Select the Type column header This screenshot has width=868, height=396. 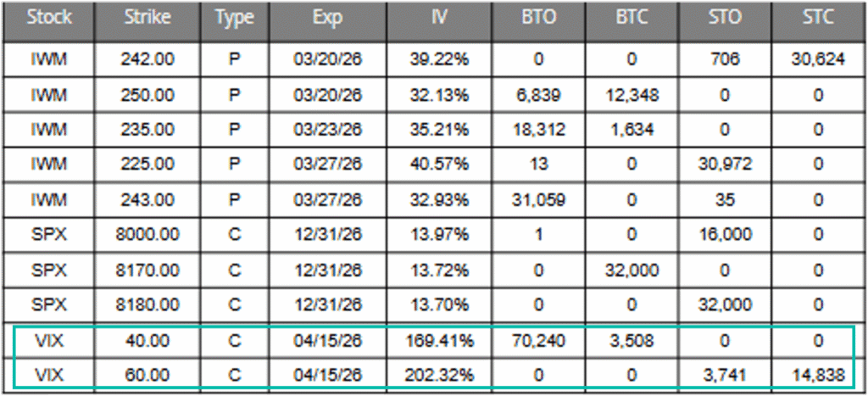coord(234,18)
